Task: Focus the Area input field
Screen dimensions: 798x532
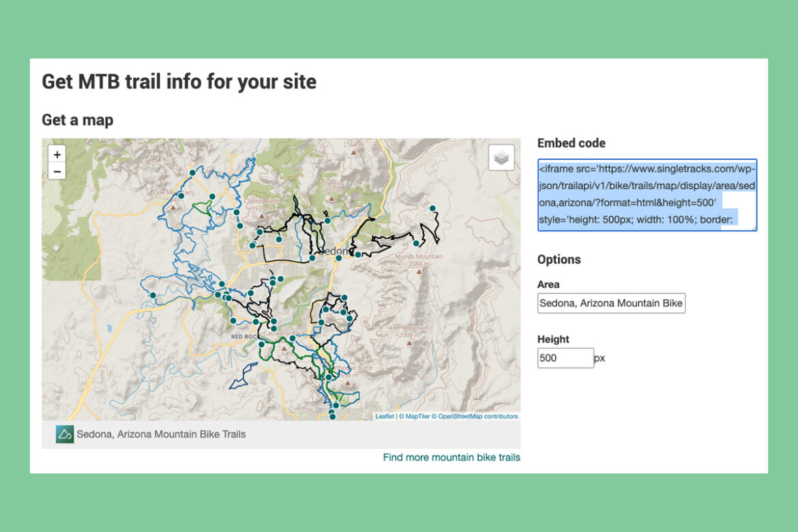Action: click(x=611, y=304)
